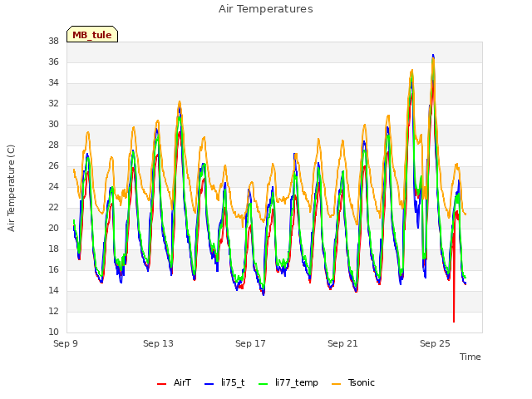The width and height of the screenshot is (532, 399).
Task: Click the orange Tsonic legend color marker
Action: [336, 384]
